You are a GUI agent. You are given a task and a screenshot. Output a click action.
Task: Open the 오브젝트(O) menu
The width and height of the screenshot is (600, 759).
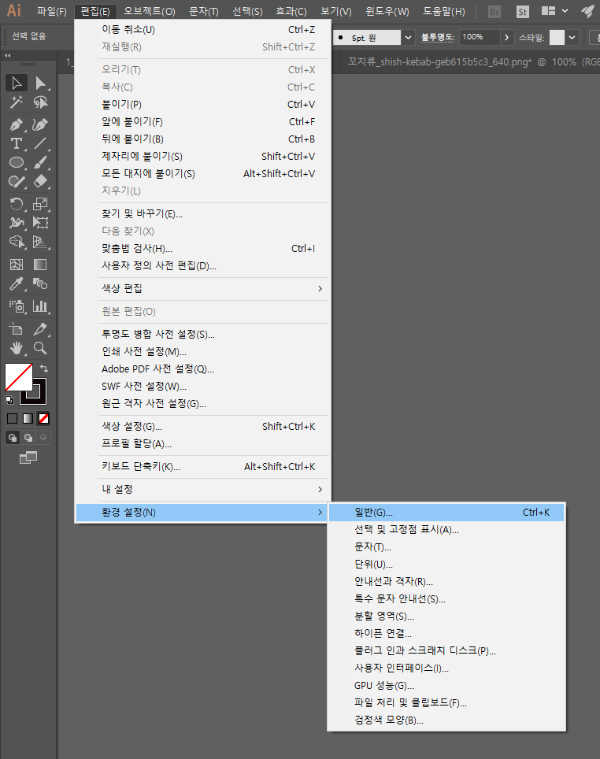coord(149,12)
